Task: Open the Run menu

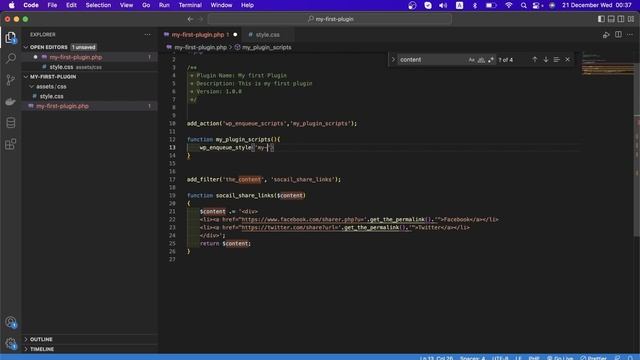Action: 164,5
